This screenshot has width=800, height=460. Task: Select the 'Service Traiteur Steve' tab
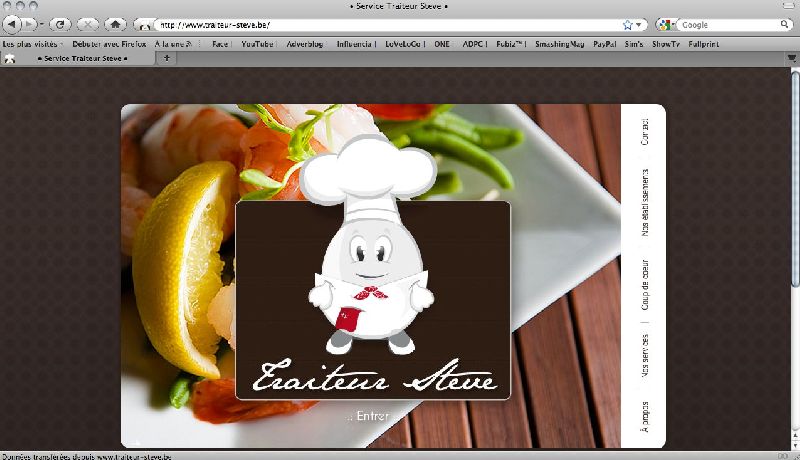pos(83,58)
